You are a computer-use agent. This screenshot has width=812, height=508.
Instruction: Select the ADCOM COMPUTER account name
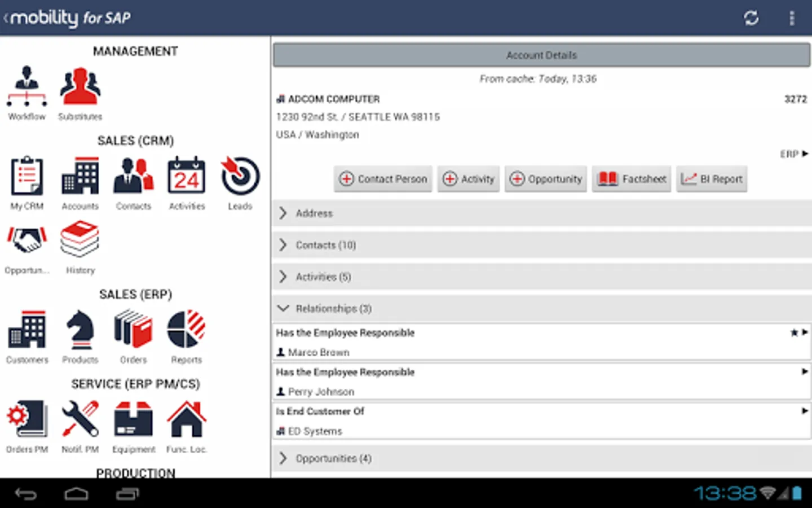tap(334, 99)
